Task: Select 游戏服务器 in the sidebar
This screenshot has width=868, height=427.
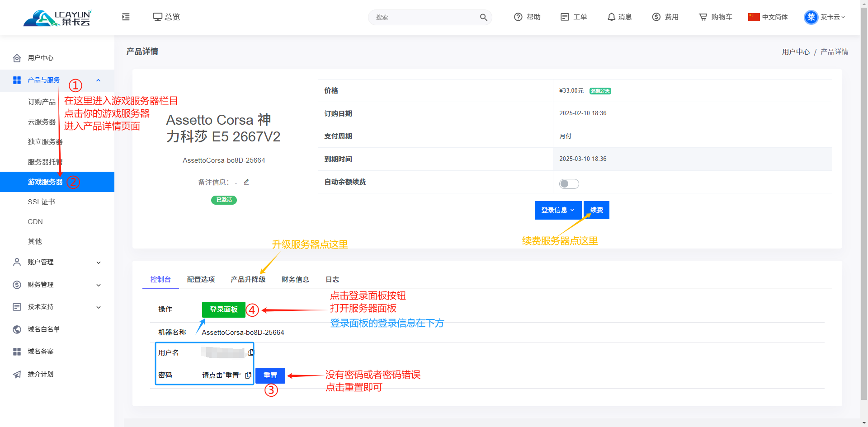Action: (57, 182)
